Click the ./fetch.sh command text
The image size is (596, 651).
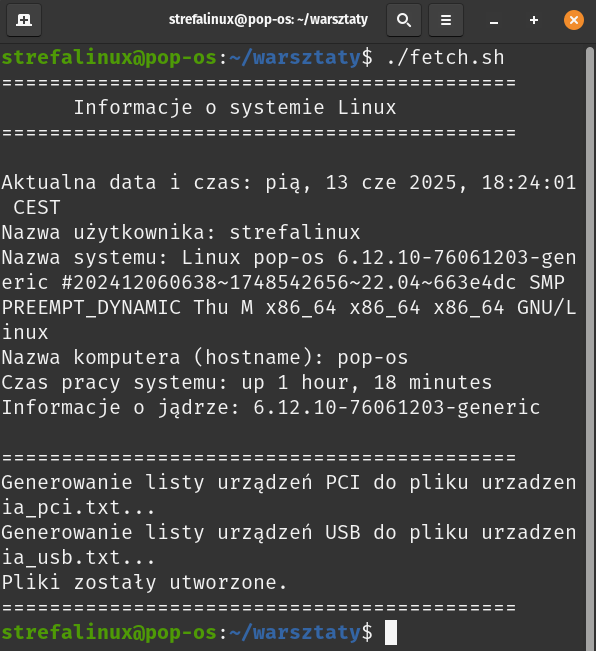point(445,57)
